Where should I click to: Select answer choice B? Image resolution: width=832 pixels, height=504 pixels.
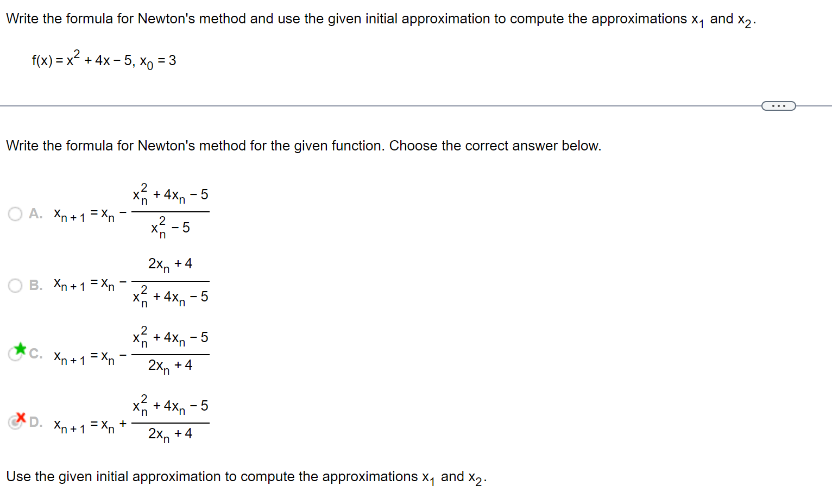[15, 285]
